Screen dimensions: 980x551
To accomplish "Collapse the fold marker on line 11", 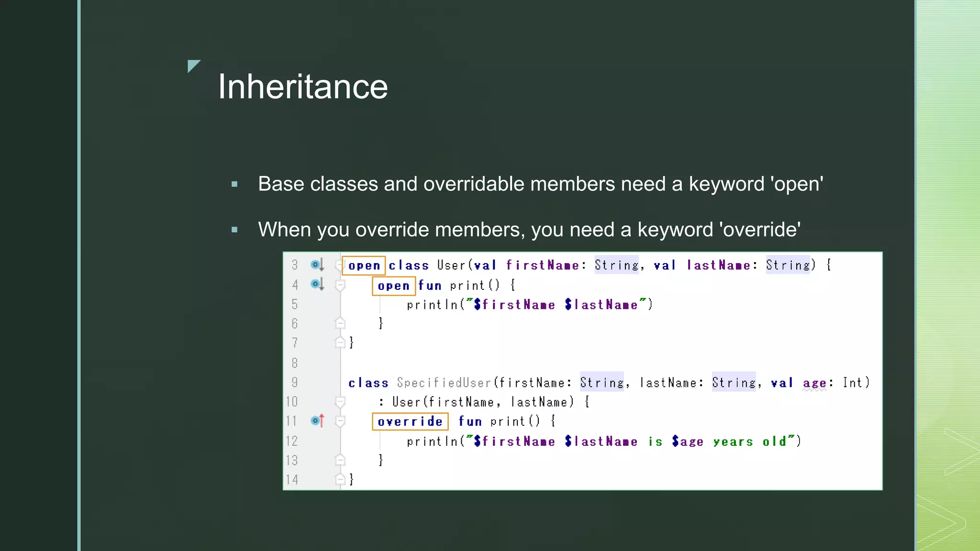I will 340,421.
